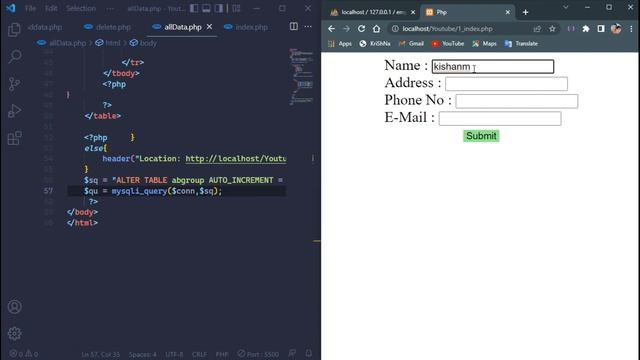Open the localhost URL link in header line
The height and width of the screenshot is (360, 640).
[236, 159]
